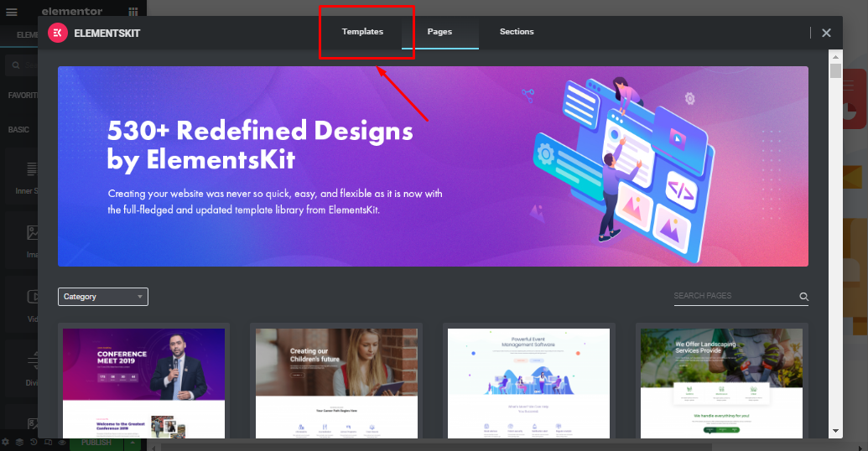Click the search magnifier icon beside Search Pages
Image resolution: width=868 pixels, height=451 pixels.
803,297
